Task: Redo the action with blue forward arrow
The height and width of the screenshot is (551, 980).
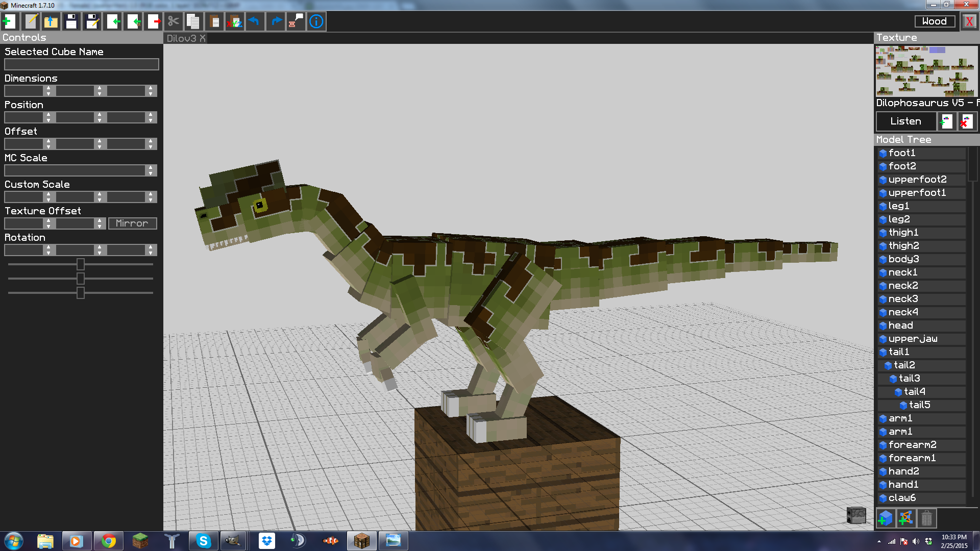Action: 276,21
